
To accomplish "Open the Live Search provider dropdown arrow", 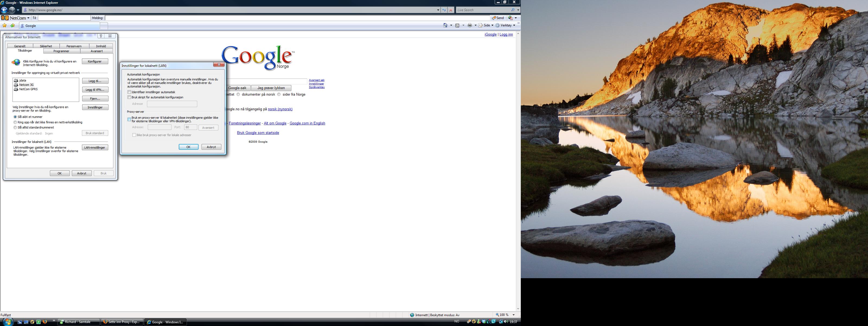I will pos(518,10).
